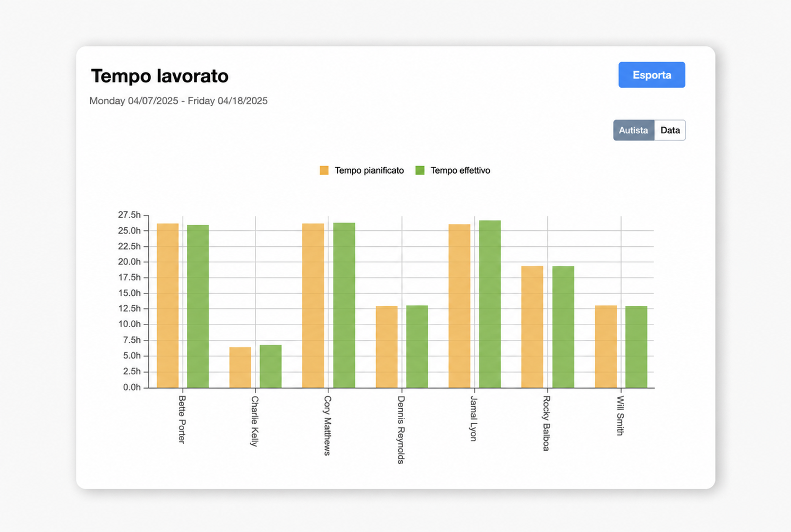This screenshot has height=532, width=791.
Task: Click the Will Smith axis label
Action: point(620,415)
